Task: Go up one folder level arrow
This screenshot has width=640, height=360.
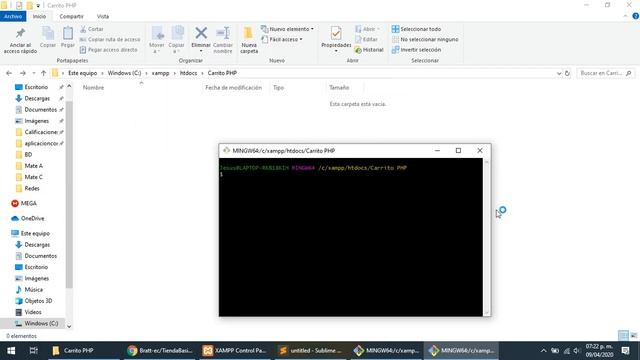Action: [x=43, y=73]
